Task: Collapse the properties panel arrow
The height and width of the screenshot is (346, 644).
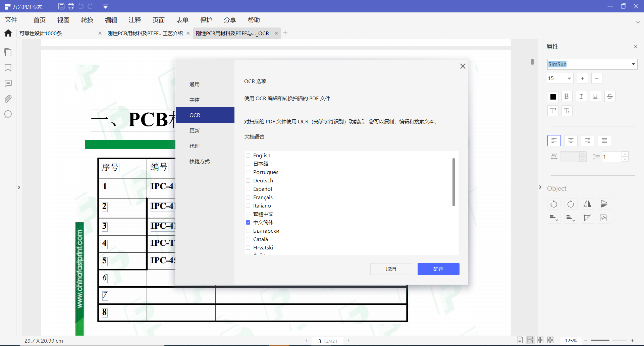Action: click(540, 187)
